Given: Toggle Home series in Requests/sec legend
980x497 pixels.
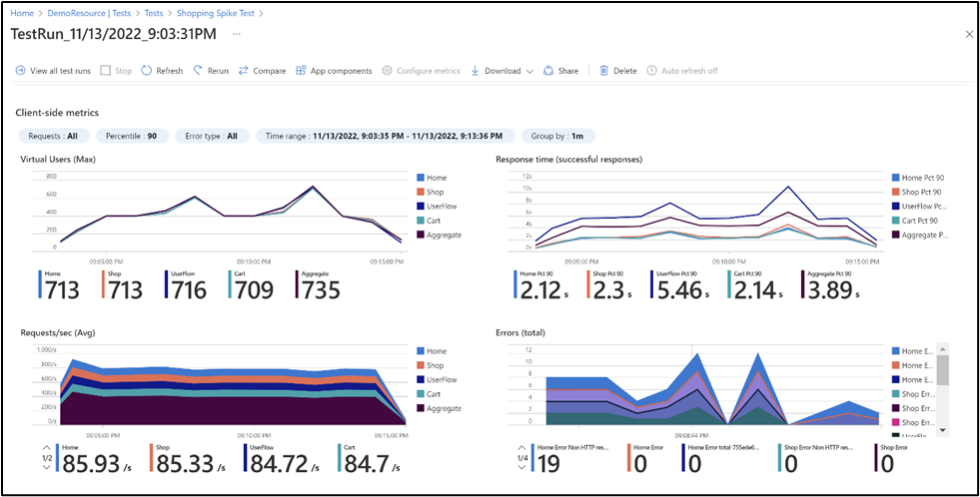Looking at the screenshot, I should (x=432, y=351).
